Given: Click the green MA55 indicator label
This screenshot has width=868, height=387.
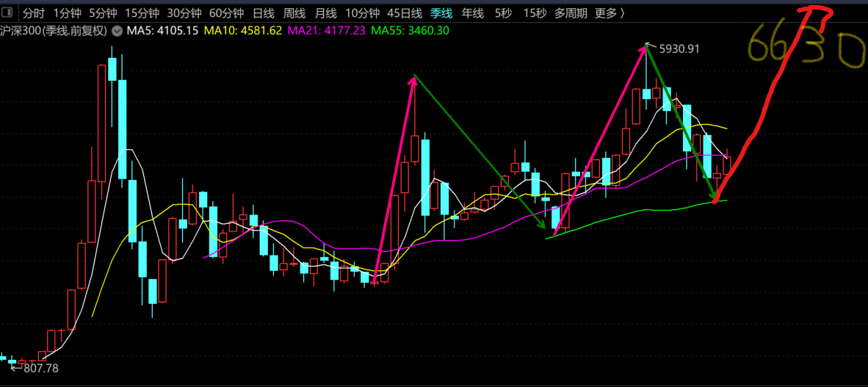Looking at the screenshot, I should (x=410, y=31).
